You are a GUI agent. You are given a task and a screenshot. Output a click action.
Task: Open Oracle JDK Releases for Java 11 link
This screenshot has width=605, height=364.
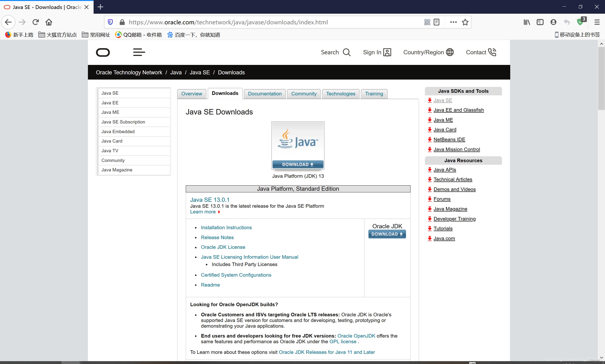point(327,352)
